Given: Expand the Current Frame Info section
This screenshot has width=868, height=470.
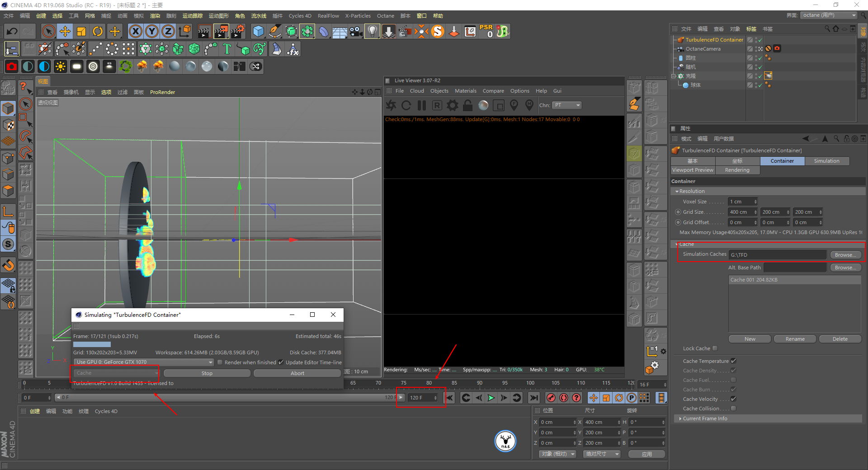Looking at the screenshot, I should (x=705, y=418).
